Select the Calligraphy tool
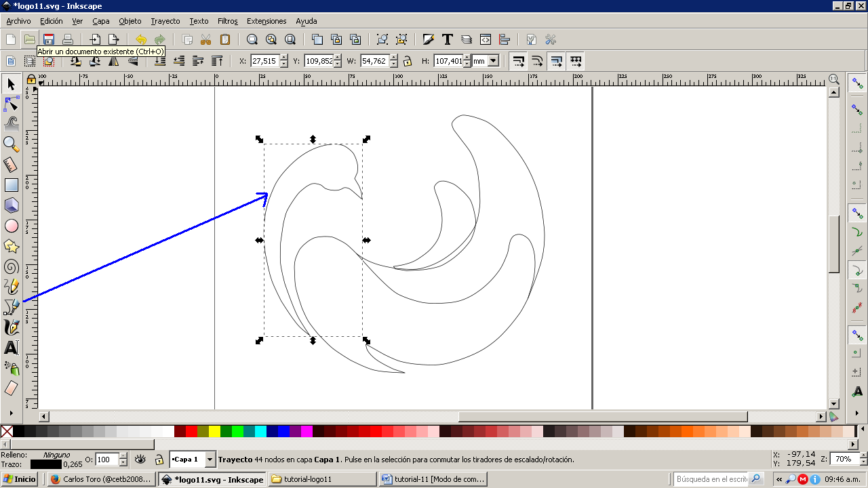This screenshot has height=488, width=868. pos(12,327)
